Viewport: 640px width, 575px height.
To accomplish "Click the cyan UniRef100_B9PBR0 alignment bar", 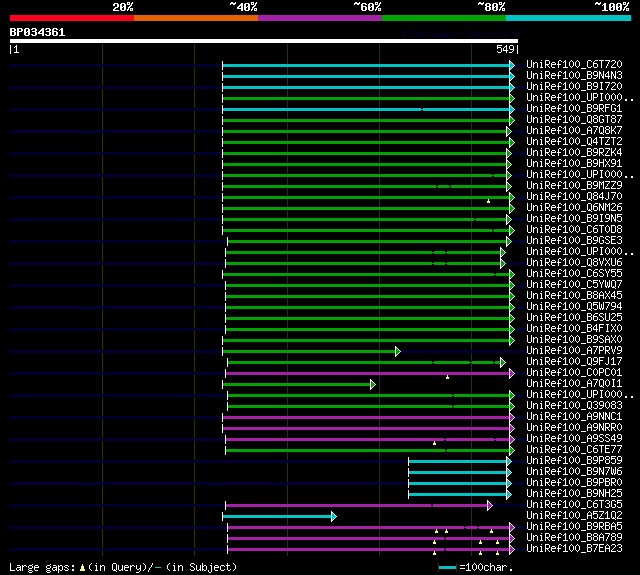I will tap(458, 484).
